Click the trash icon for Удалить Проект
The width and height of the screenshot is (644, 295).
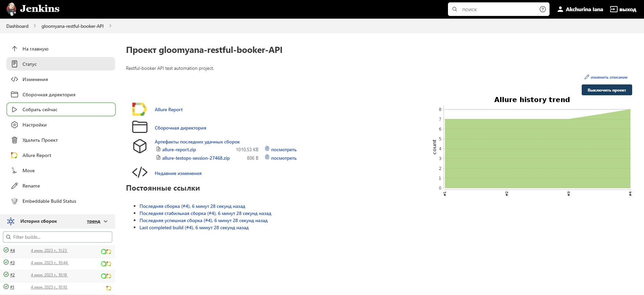(x=15, y=140)
